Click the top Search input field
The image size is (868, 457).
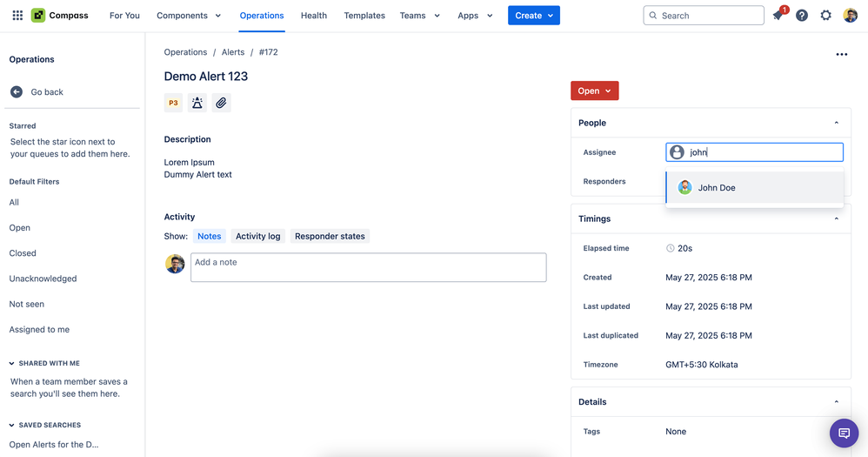(x=704, y=16)
